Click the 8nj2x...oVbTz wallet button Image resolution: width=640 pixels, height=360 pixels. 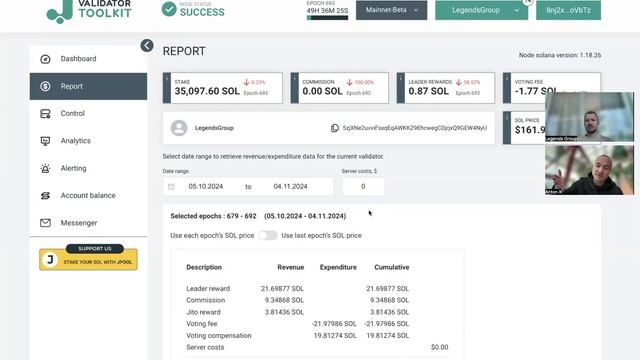pyautogui.click(x=568, y=10)
